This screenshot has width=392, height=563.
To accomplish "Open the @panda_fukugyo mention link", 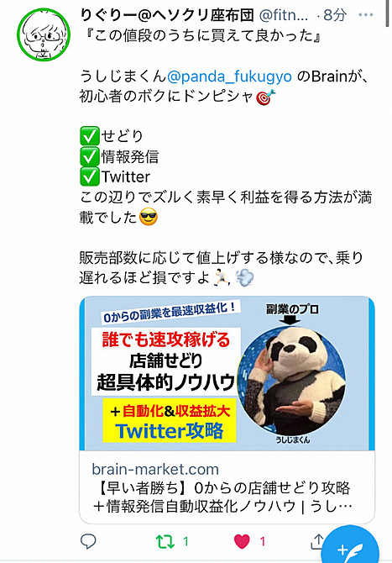I will pyautogui.click(x=229, y=76).
